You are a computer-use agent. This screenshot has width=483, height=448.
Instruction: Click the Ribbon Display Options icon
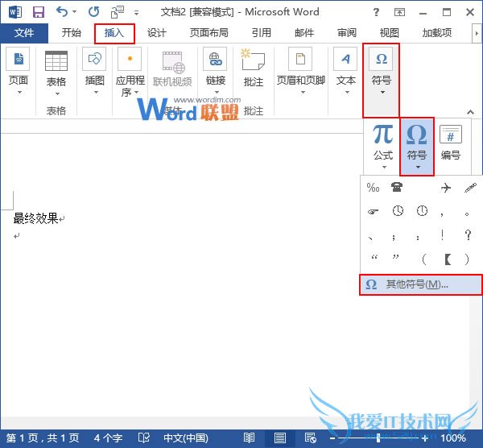[x=399, y=12]
